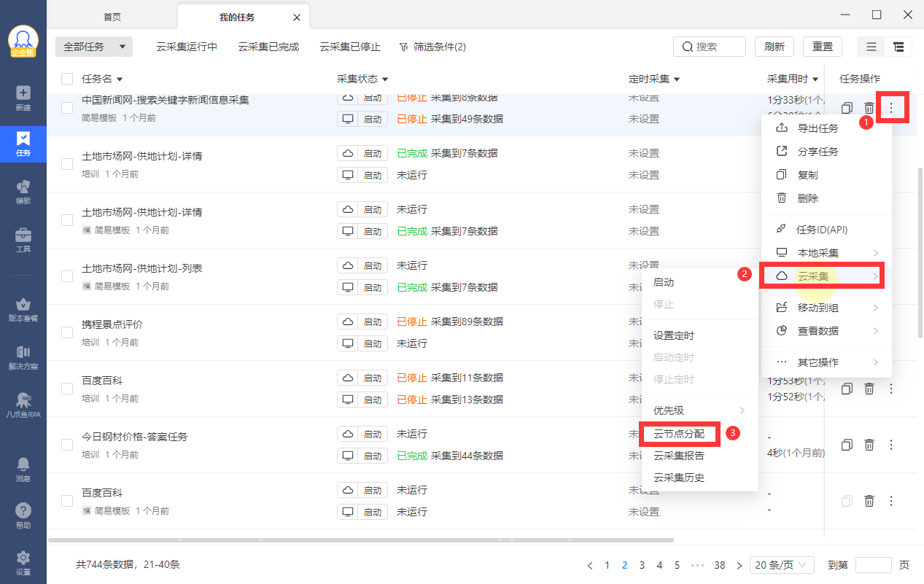Select 导出任务 in context menu

click(x=826, y=128)
